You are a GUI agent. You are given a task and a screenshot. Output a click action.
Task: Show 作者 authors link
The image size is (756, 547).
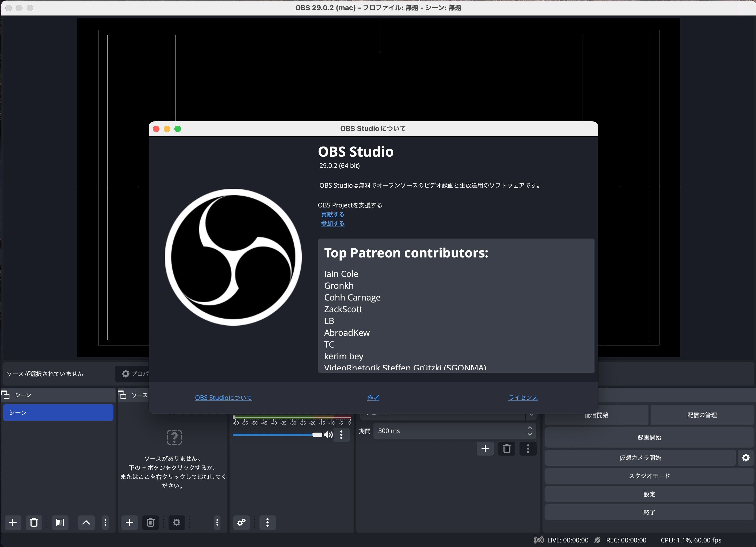click(x=373, y=398)
